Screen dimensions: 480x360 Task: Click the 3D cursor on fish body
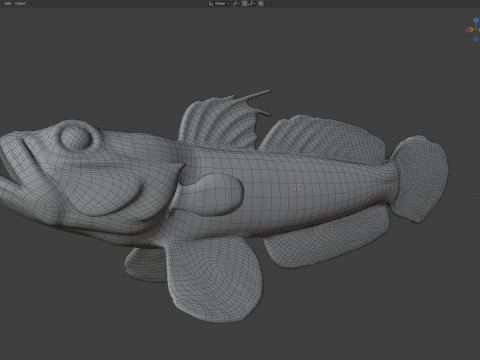(297, 187)
